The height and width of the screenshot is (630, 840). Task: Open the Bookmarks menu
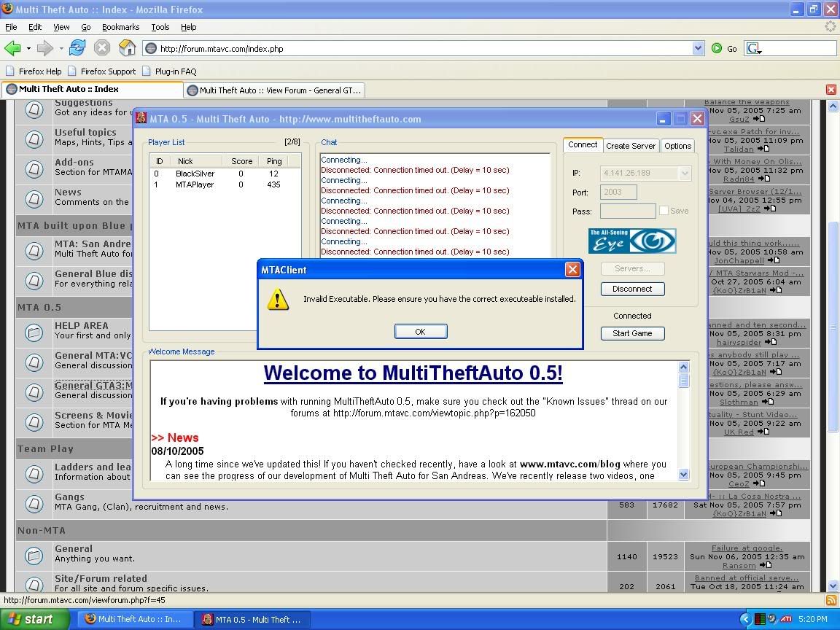coord(120,27)
